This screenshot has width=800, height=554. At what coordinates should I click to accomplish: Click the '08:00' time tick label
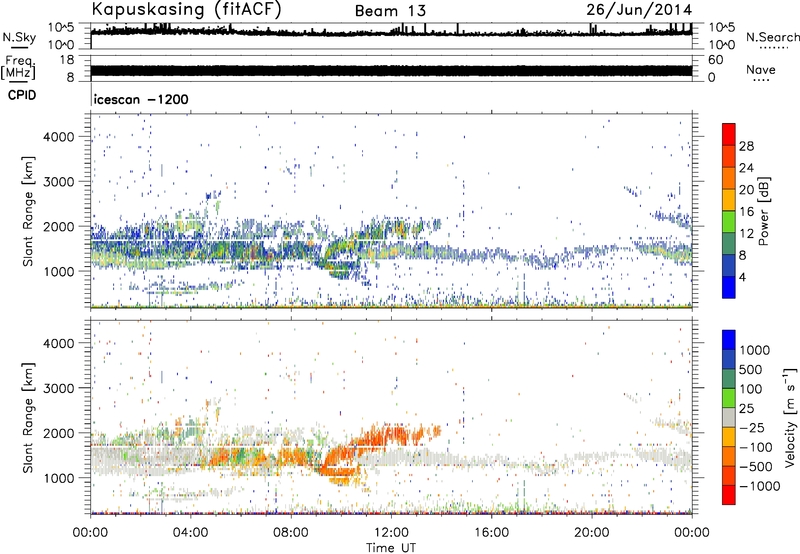coord(291,533)
